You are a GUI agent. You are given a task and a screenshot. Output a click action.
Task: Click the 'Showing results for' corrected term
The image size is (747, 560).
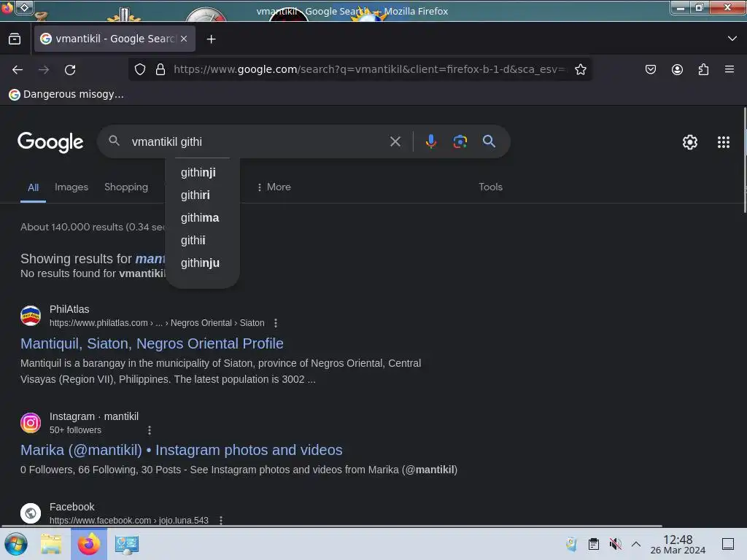click(150, 259)
